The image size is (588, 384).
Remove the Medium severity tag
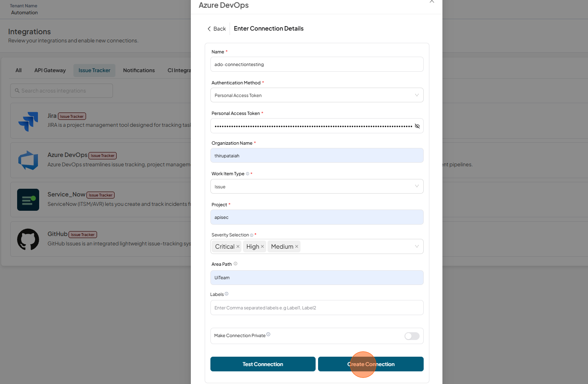click(297, 247)
